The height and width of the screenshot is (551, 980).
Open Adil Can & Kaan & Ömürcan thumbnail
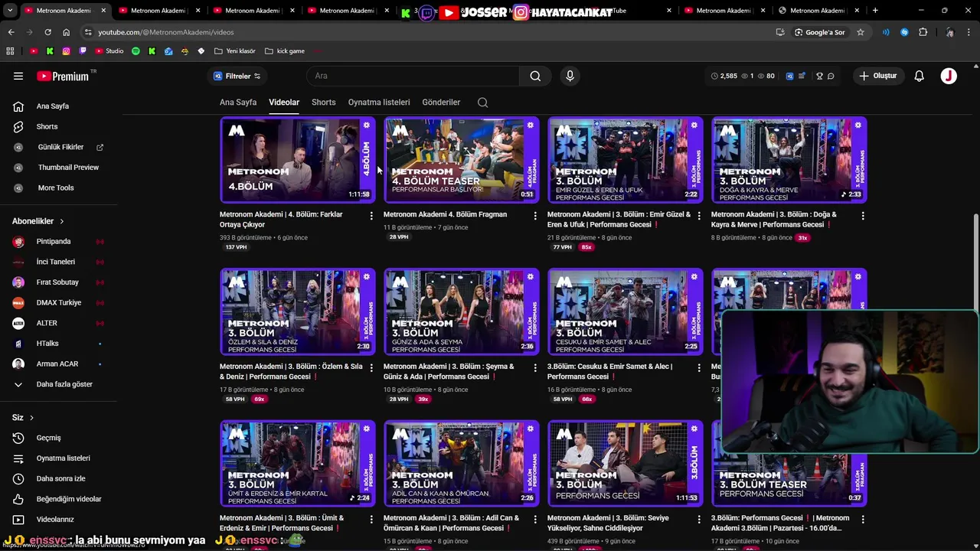coord(462,463)
